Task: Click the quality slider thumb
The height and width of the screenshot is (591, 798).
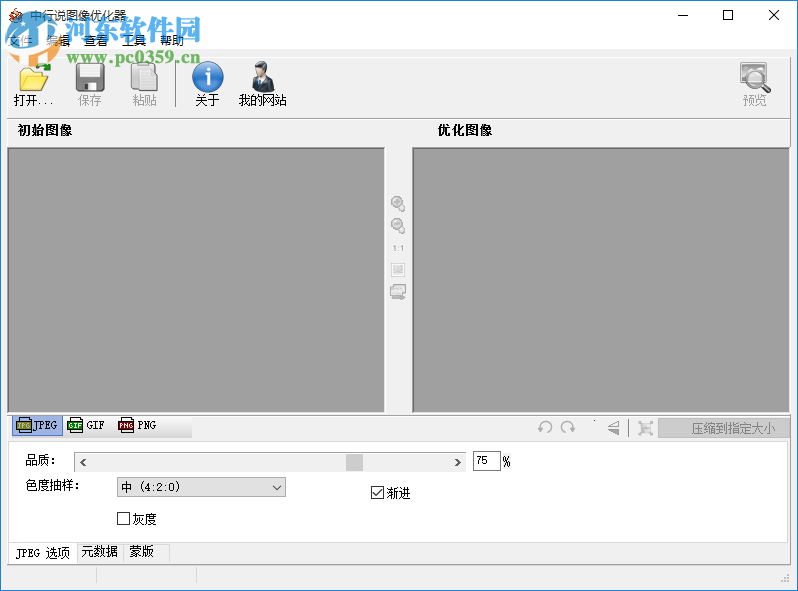Action: click(x=354, y=462)
